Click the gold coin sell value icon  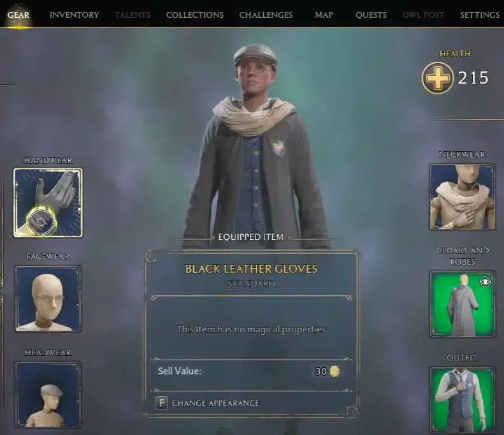(335, 371)
